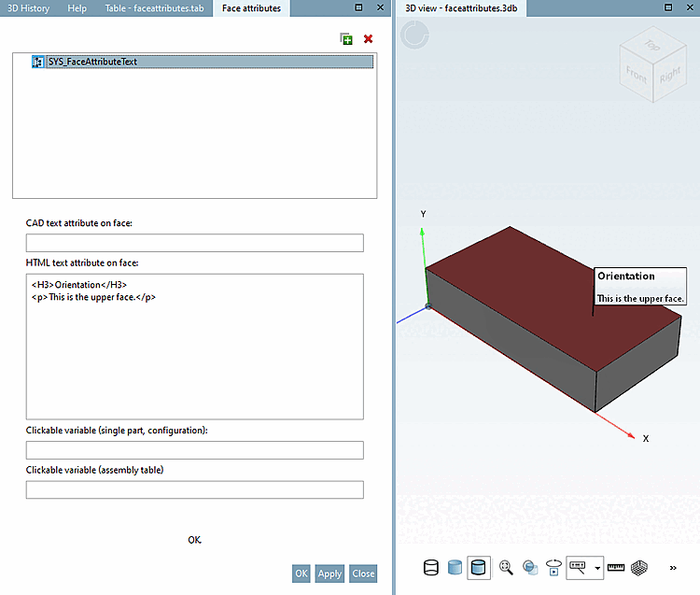The width and height of the screenshot is (700, 595).
Task: Toggle the grid display icon
Action: [x=639, y=567]
